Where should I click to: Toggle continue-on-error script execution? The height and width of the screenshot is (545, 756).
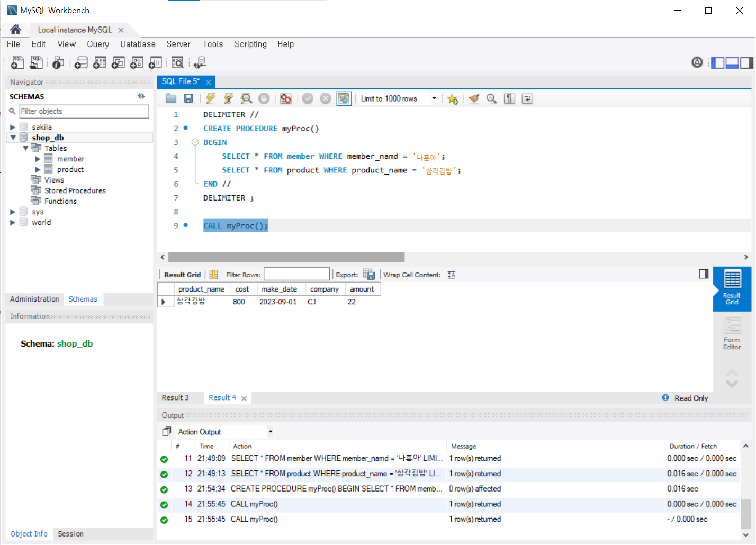[x=286, y=98]
